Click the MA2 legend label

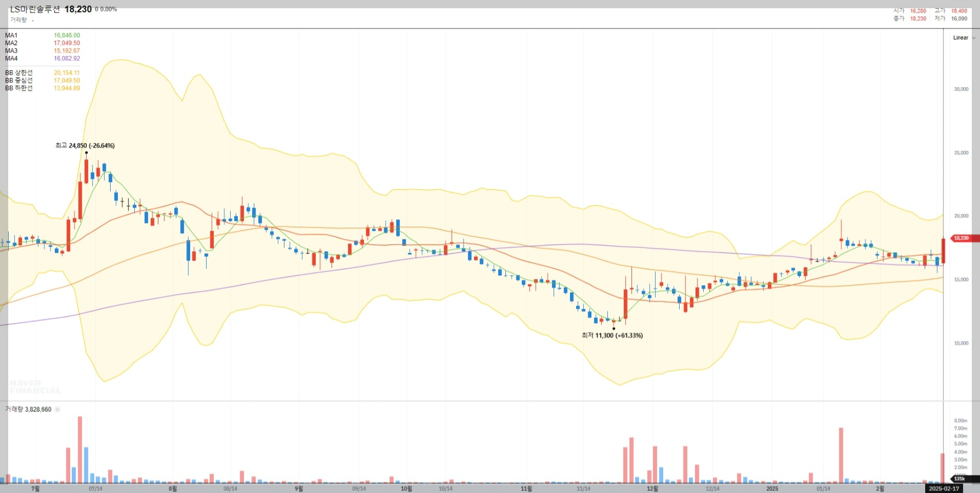(11, 43)
